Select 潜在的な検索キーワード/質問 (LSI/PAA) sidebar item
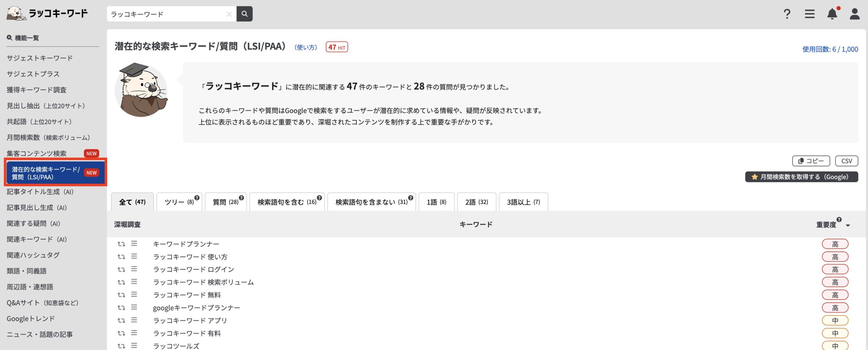Viewport: 868px width, 350px height. coord(56,173)
